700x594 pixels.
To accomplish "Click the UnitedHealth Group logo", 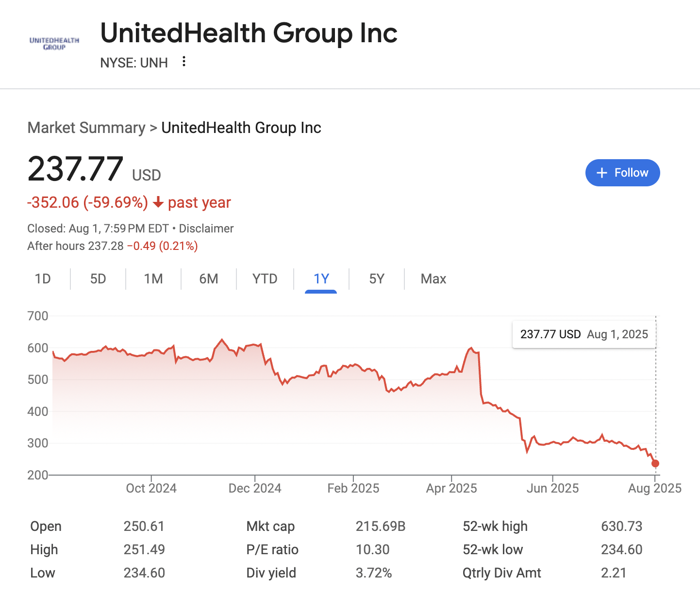I will point(54,44).
